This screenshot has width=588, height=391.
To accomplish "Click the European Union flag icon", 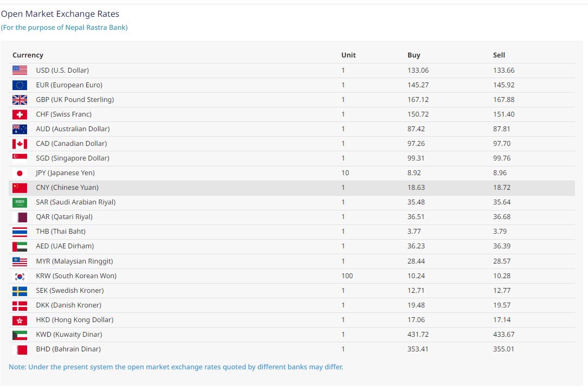I will click(x=20, y=85).
